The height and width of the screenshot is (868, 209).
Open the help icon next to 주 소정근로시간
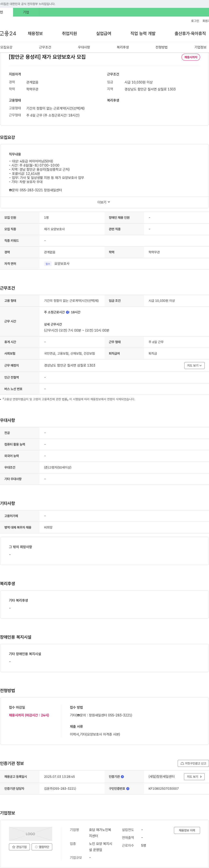click(x=67, y=312)
